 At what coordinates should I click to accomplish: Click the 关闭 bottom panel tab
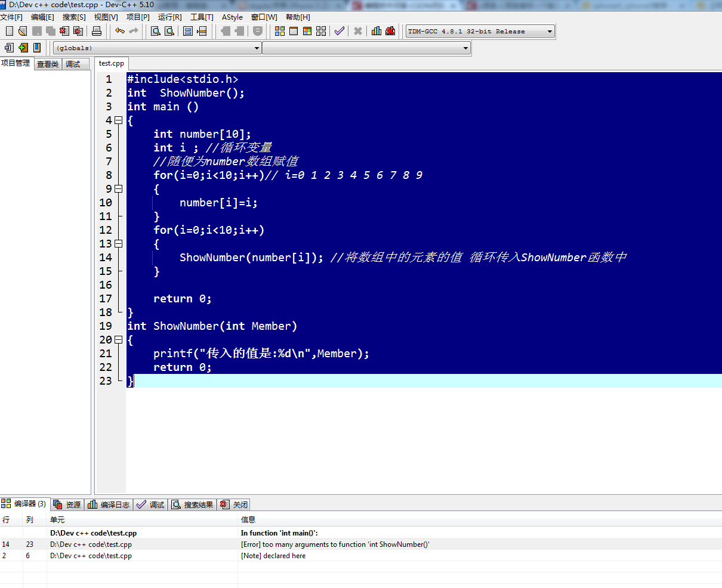click(233, 505)
